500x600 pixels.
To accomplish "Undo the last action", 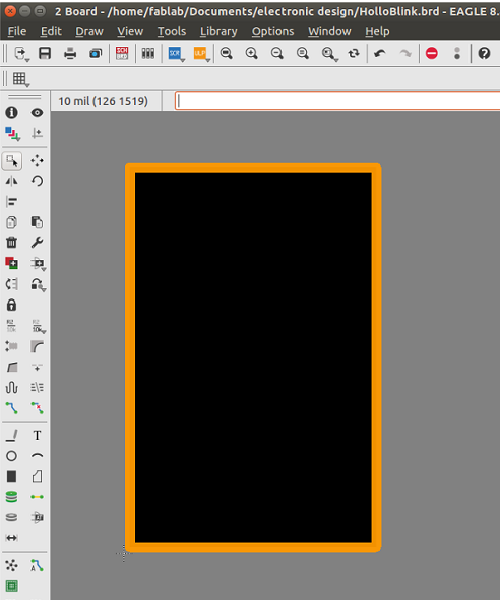I will coord(379,53).
